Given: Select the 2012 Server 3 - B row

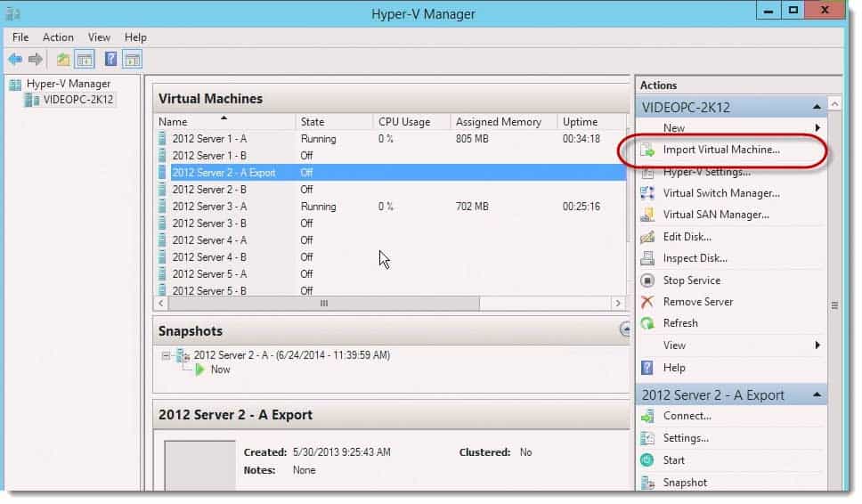Looking at the screenshot, I should pos(390,224).
